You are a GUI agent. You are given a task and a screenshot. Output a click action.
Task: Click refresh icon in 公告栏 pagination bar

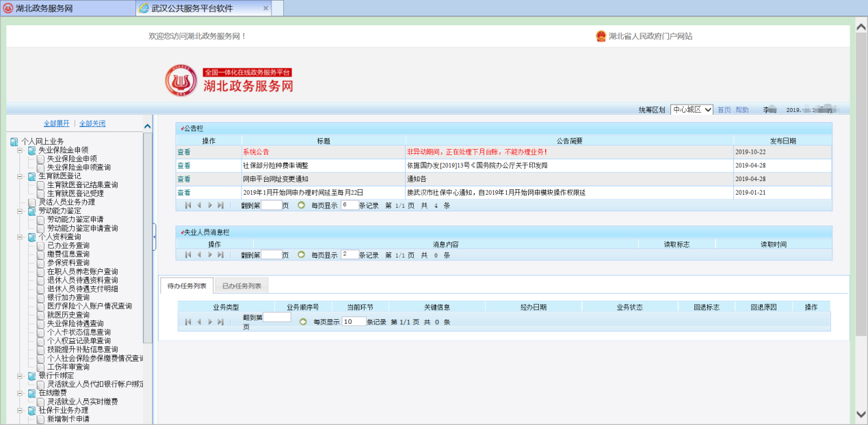(x=301, y=205)
